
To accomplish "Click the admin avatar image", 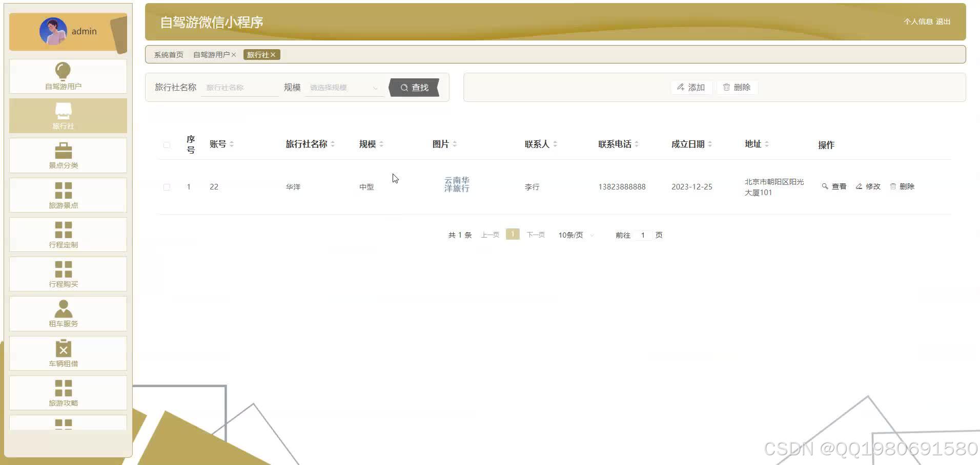I will point(53,31).
